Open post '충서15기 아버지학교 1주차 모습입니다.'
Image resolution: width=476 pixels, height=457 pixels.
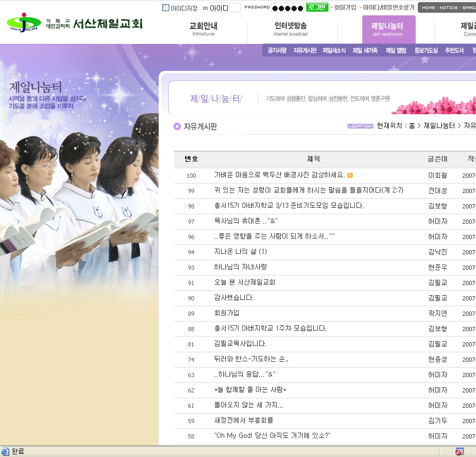tap(270, 328)
